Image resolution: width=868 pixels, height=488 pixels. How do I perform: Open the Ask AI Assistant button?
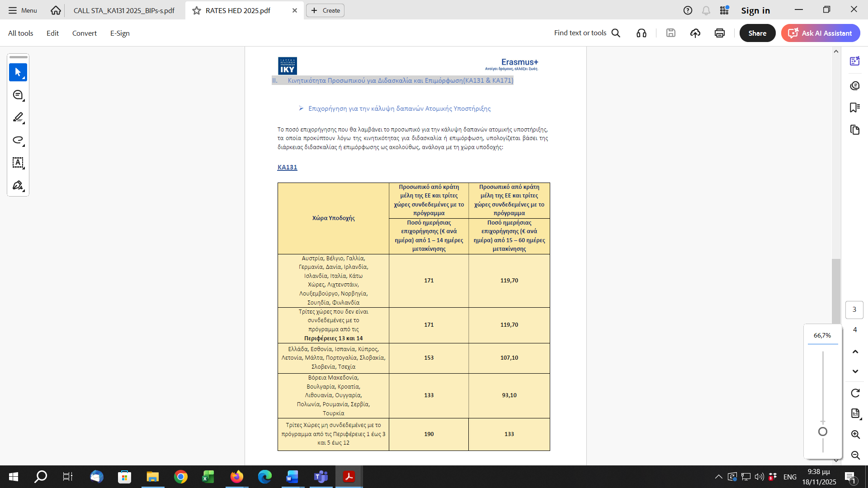click(821, 33)
